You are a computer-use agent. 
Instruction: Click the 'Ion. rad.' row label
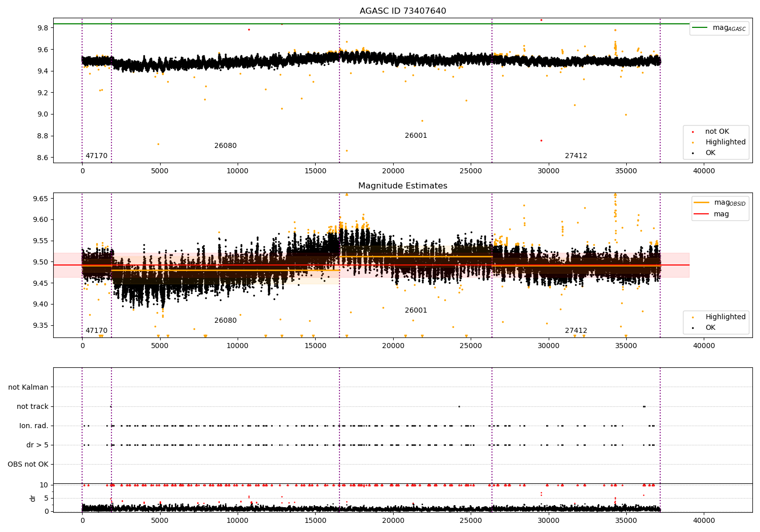point(34,426)
